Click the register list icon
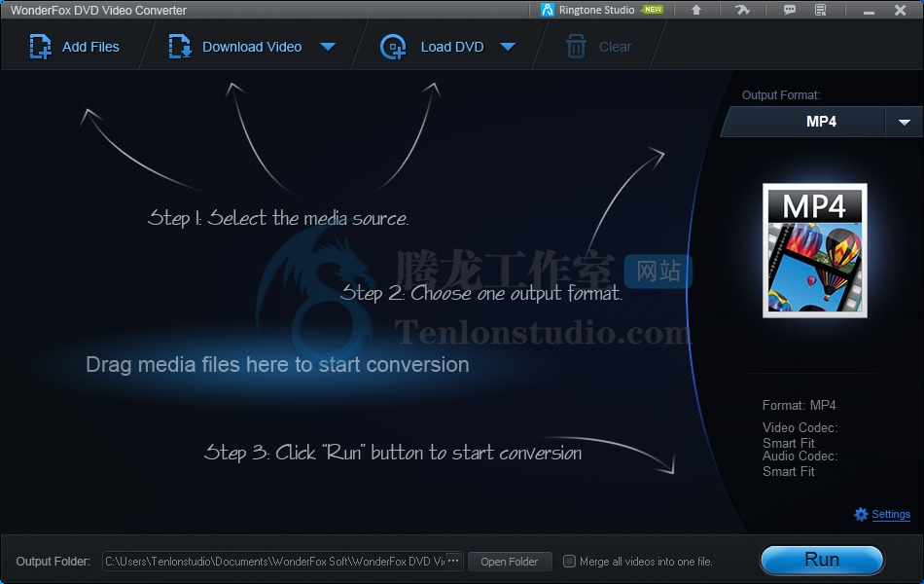The width and height of the screenshot is (924, 584). [820, 10]
